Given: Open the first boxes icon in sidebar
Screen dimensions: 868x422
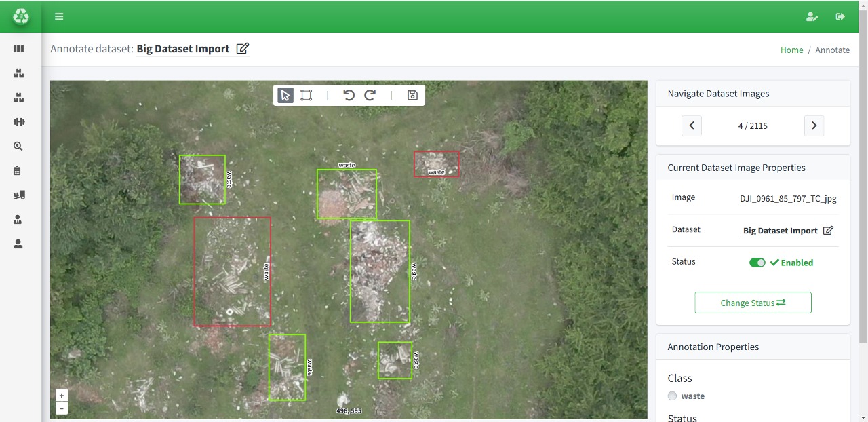Looking at the screenshot, I should coord(18,73).
